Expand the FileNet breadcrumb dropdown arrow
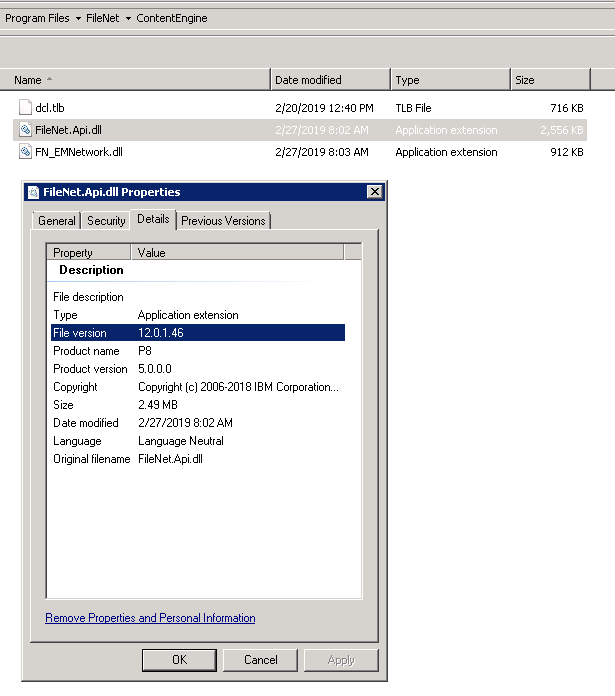 coord(128,19)
